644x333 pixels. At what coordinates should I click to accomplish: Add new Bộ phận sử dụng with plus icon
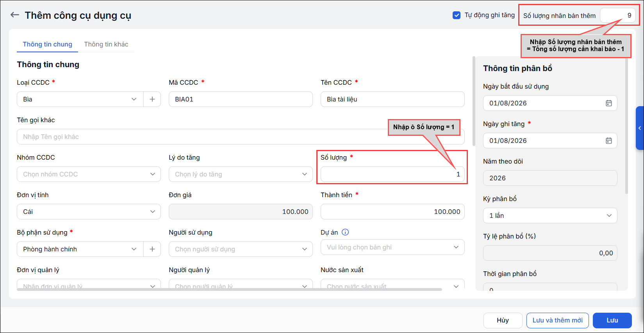(152, 249)
